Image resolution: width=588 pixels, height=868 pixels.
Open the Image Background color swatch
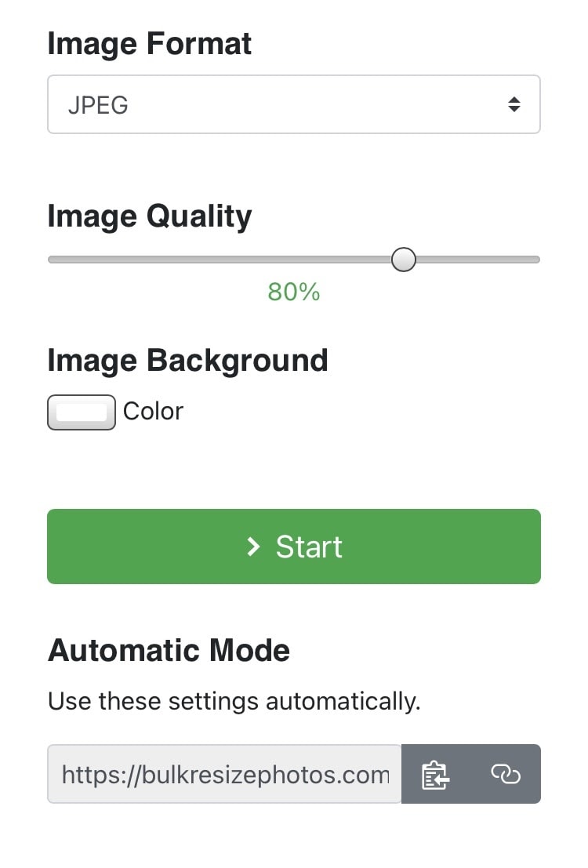click(x=82, y=412)
